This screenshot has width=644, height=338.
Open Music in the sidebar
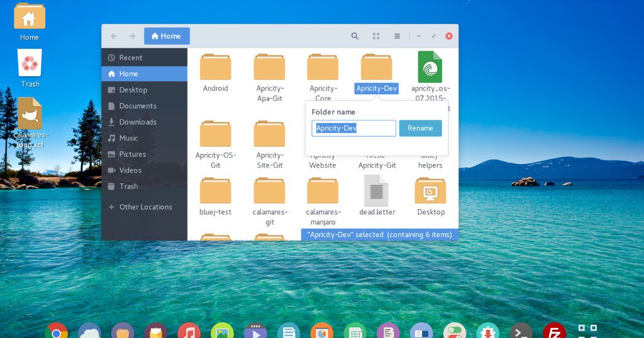(x=144, y=138)
